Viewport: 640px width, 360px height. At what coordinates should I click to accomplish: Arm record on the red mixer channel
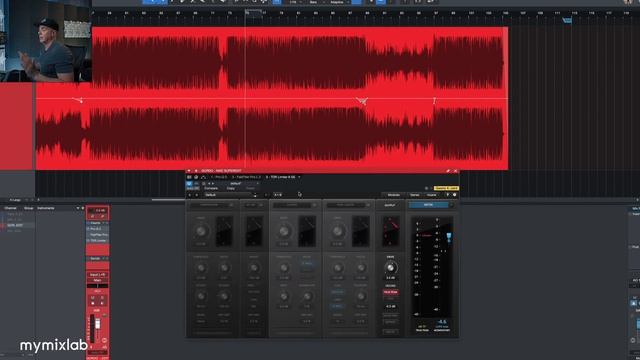pyautogui.click(x=93, y=303)
